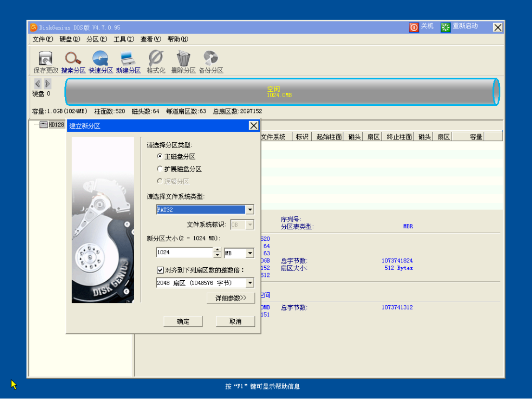
Task: Click the Save Changes (保存更改) toolbar icon
Action: point(46,62)
